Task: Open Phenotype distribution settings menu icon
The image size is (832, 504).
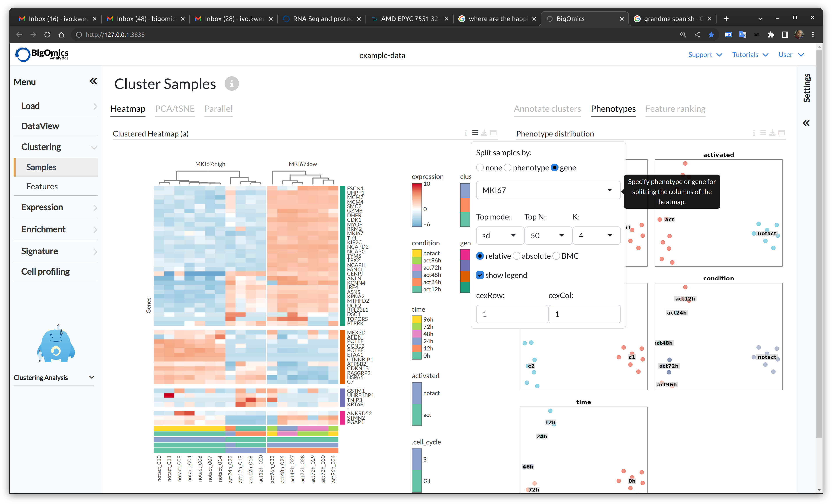Action: click(x=763, y=133)
